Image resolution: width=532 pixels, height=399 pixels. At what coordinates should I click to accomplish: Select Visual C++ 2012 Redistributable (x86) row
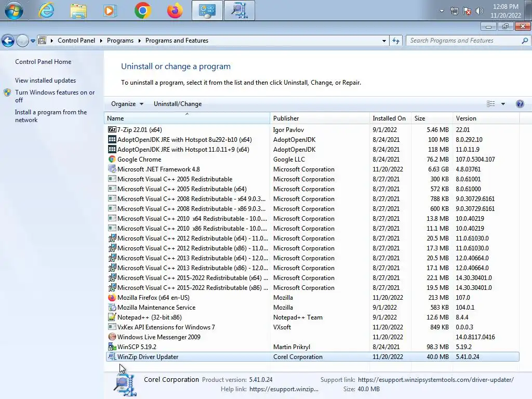pos(312,248)
